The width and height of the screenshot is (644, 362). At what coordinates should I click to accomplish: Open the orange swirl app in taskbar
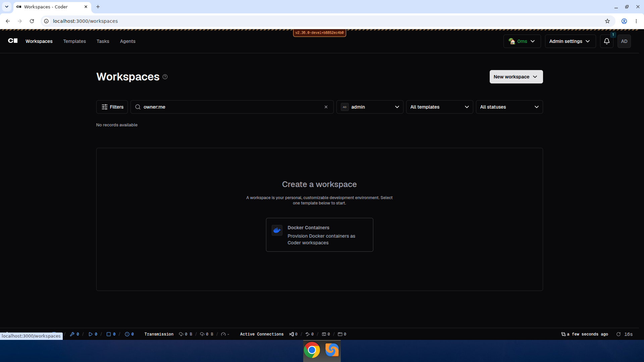click(332, 350)
